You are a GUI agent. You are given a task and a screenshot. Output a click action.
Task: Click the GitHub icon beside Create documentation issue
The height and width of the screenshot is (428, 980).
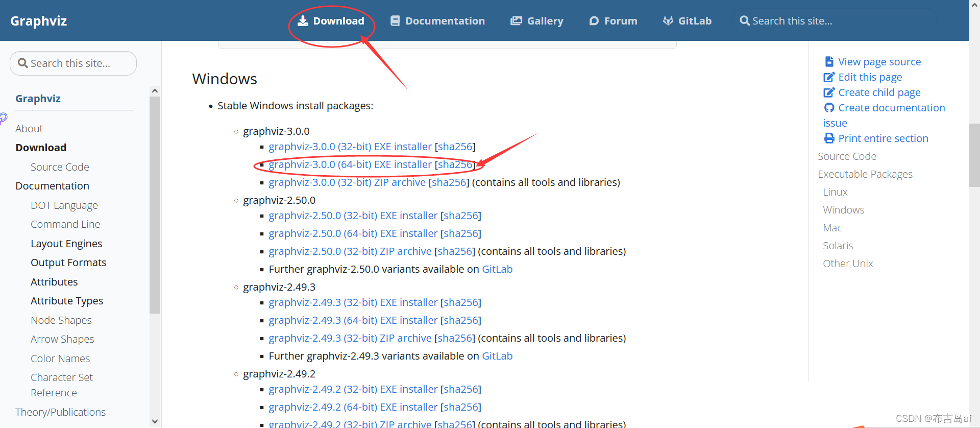point(829,107)
